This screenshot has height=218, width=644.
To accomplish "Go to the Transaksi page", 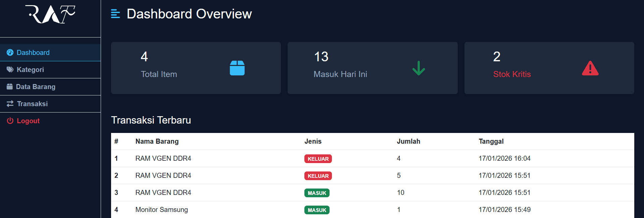I will 32,104.
